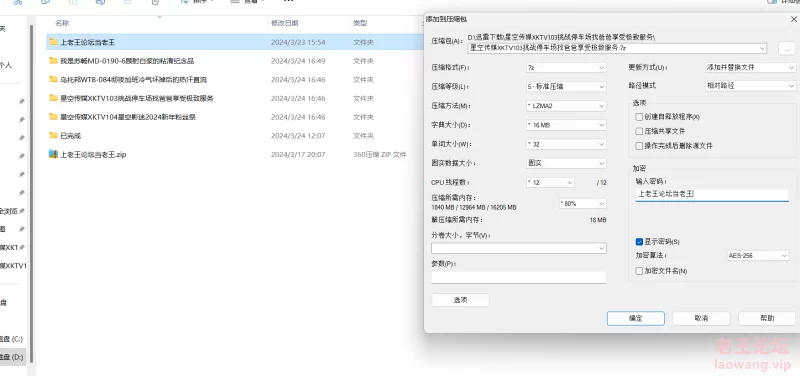Viewport: 800px width, 376px height.
Task: Click 360压缩 ZIP 文件 type cell
Action: coord(380,154)
